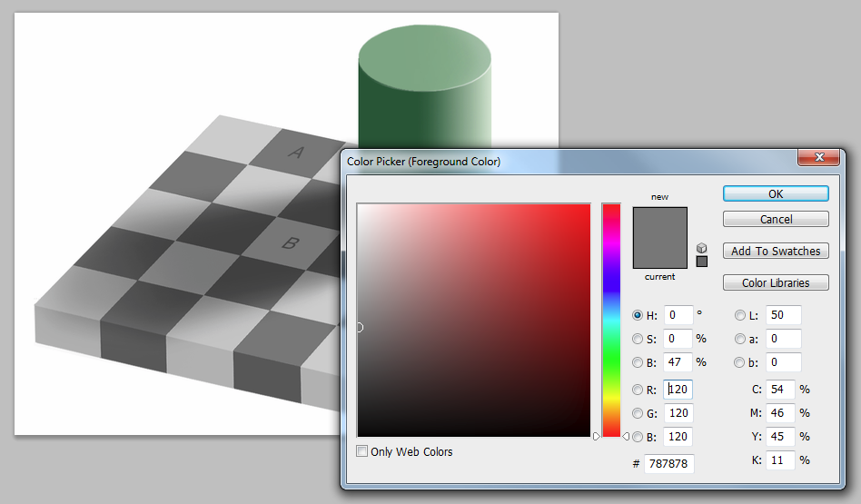Confirm color with the OK button
The image size is (861, 504).
coord(776,193)
